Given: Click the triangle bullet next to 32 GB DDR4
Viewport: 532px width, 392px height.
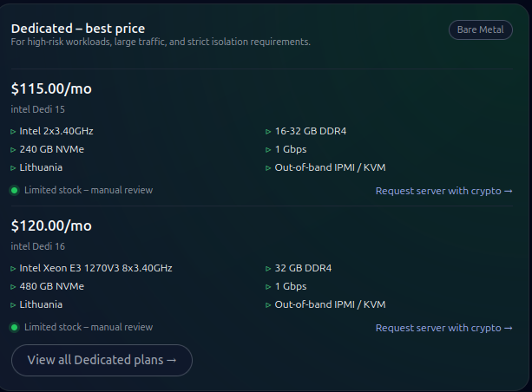Looking at the screenshot, I should point(268,269).
